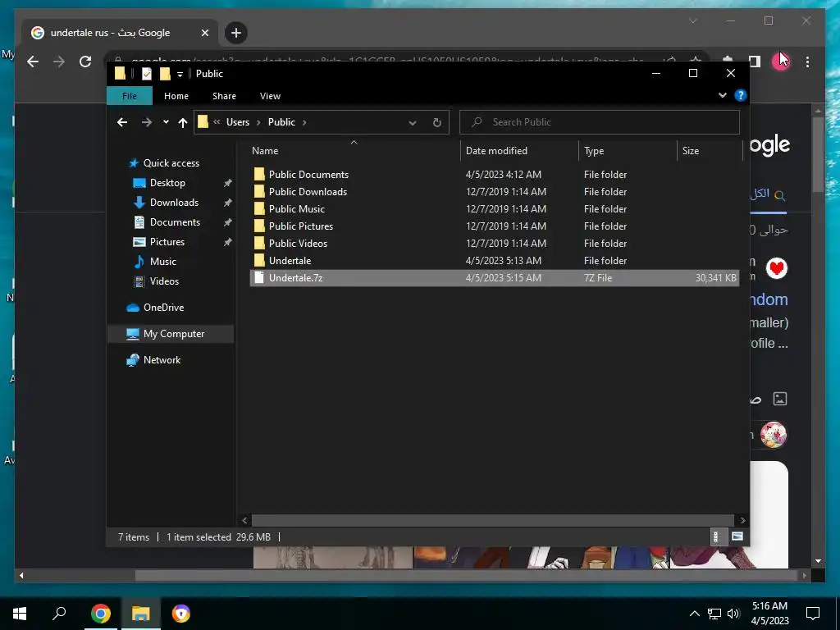Open Downloads in navigation pane
This screenshot has height=630, width=840.
coord(174,203)
